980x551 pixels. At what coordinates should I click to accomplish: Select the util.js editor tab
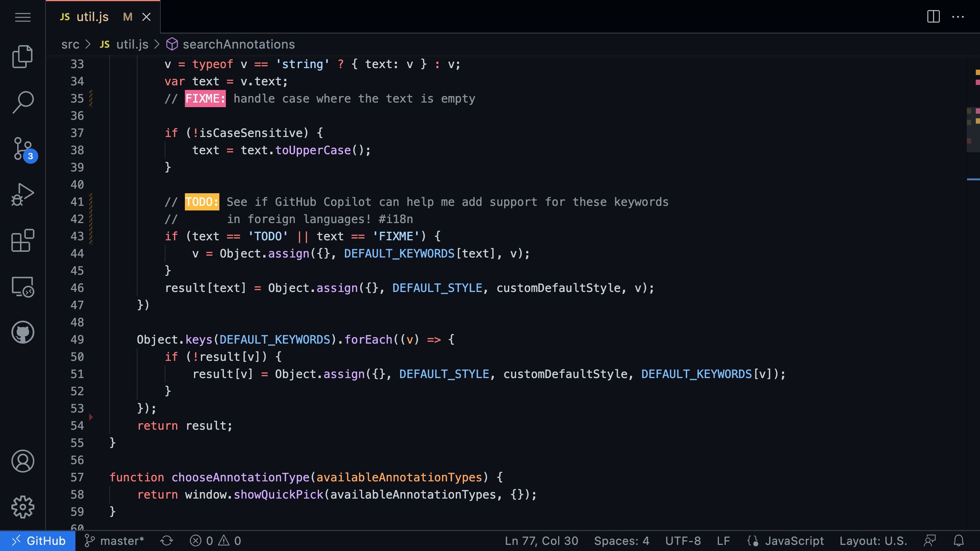pos(92,17)
